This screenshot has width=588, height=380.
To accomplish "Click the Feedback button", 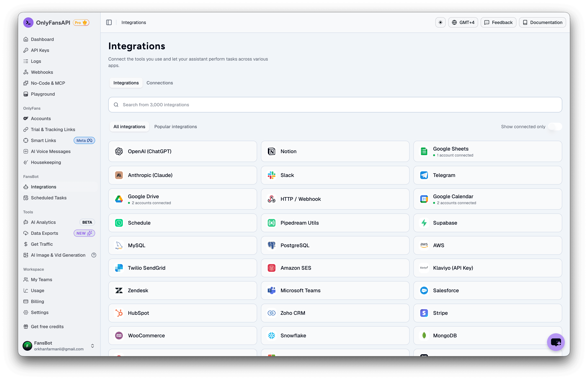I will pyautogui.click(x=498, y=22).
